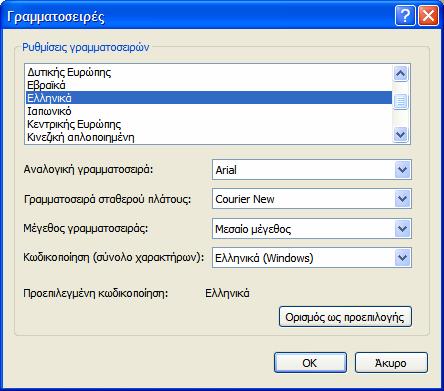The width and height of the screenshot is (444, 391).
Task: Confirm with the OK button
Action: coord(310,363)
